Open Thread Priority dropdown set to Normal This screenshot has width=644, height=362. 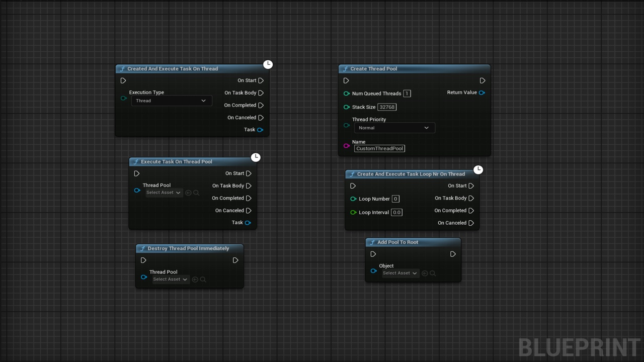pos(394,128)
